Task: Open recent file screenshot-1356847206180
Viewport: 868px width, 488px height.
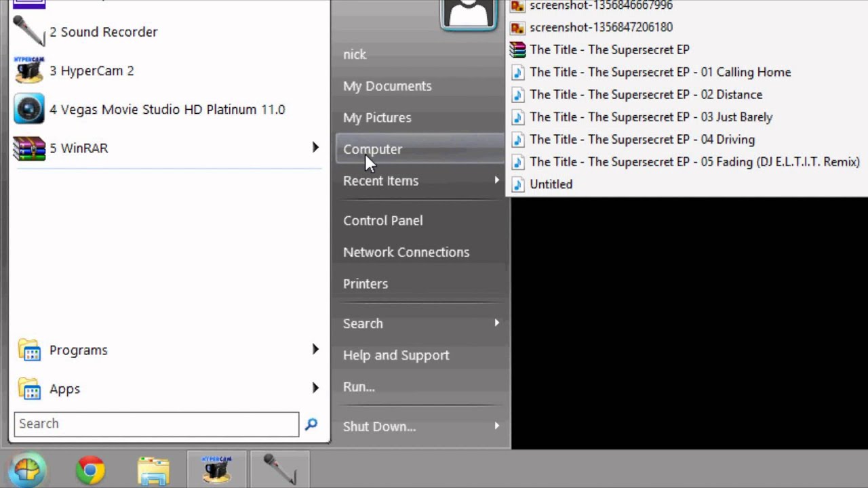Action: [x=601, y=28]
